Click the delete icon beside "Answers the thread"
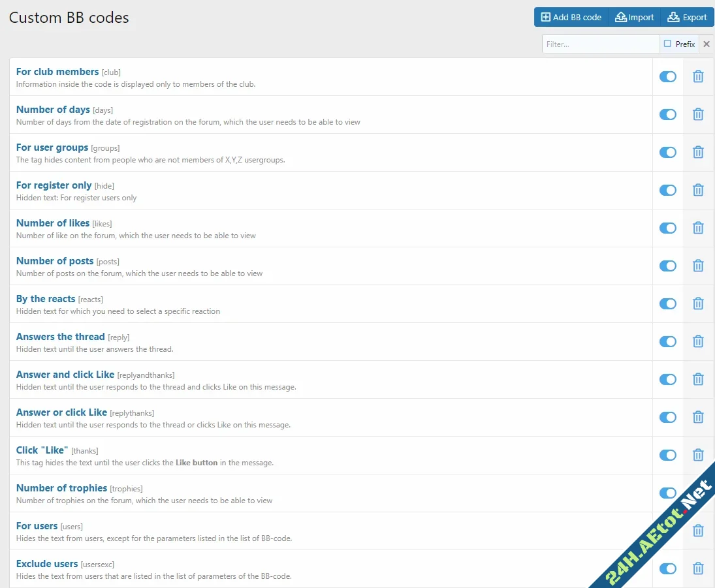The image size is (715, 588). (x=698, y=341)
